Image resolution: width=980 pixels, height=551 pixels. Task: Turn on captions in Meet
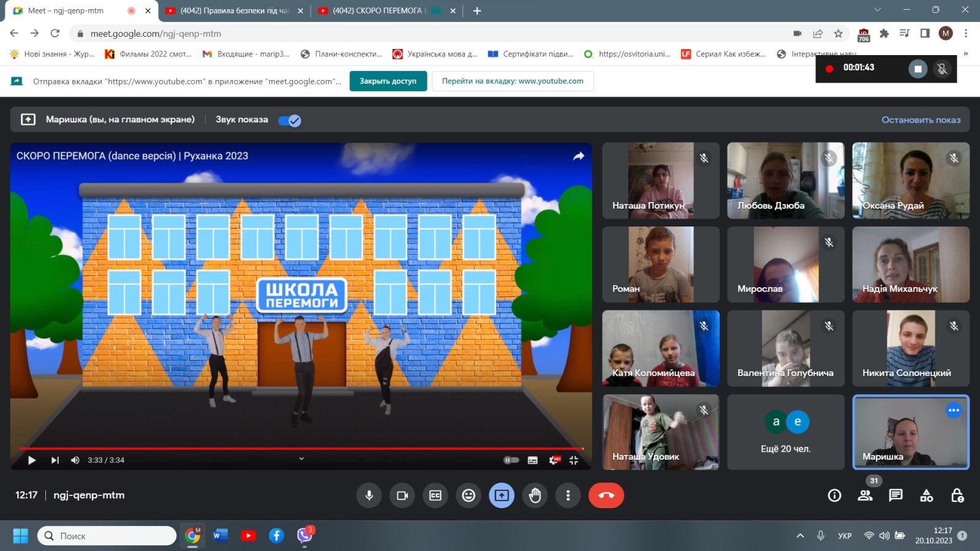tap(435, 495)
